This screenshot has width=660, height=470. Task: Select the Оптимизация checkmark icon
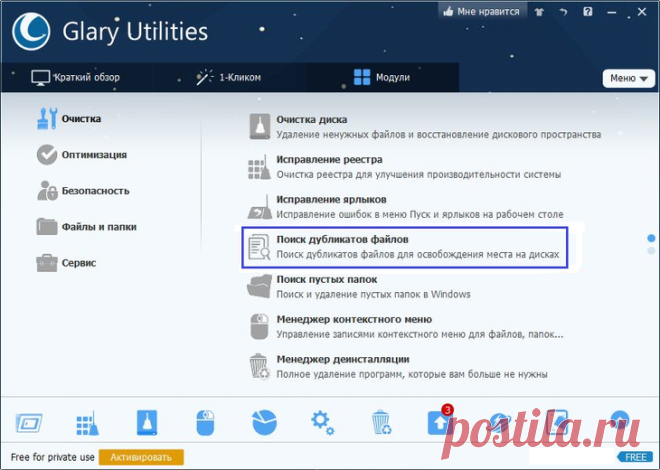[47, 155]
